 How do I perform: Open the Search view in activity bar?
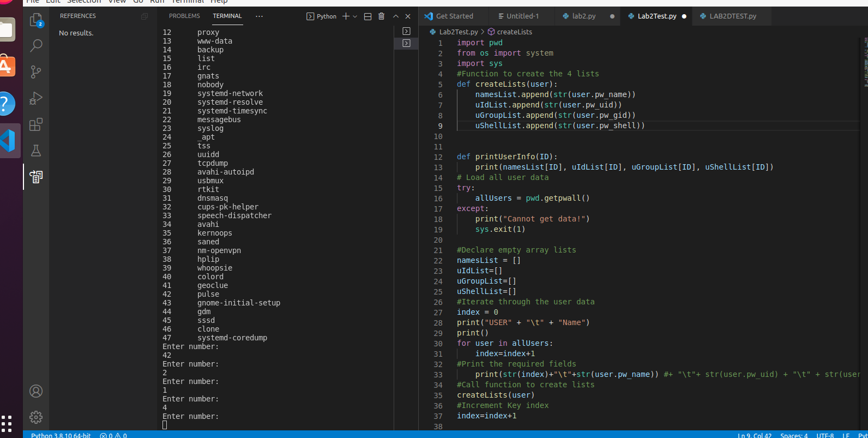click(x=36, y=46)
